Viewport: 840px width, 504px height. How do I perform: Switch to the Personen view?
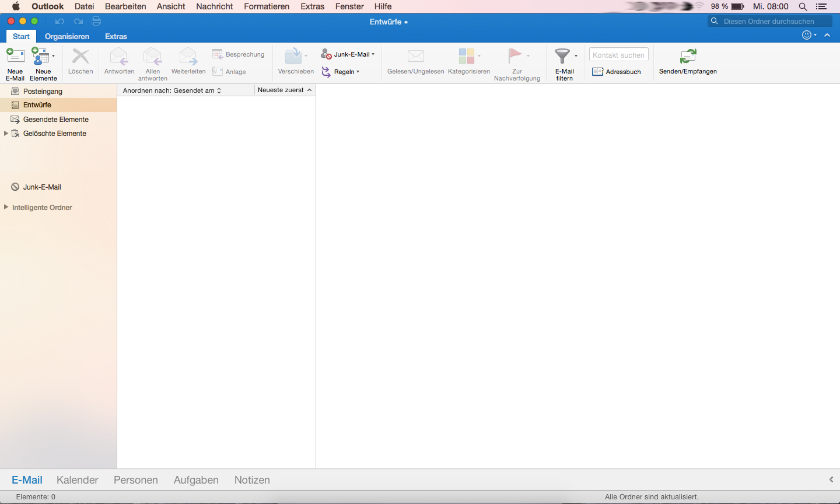click(136, 480)
